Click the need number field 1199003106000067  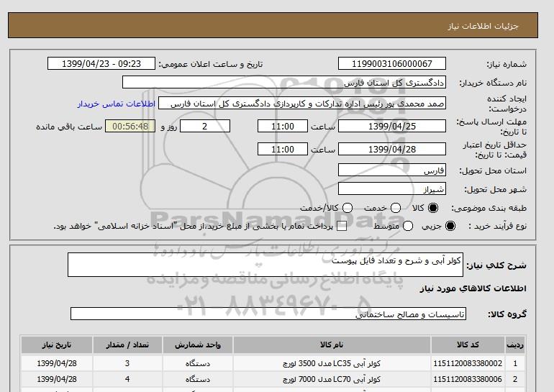[392, 63]
